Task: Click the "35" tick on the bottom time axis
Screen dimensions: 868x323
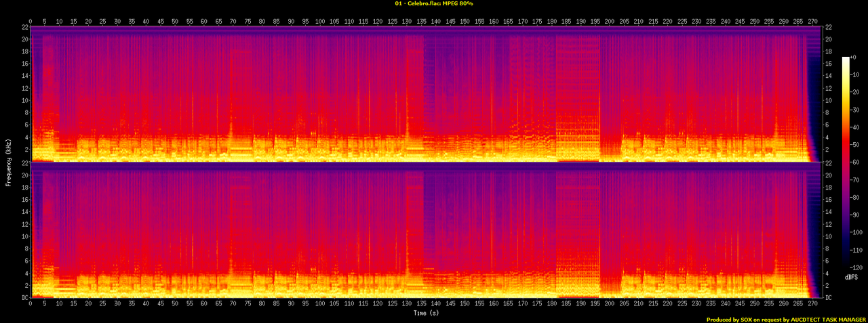Action: (132, 305)
